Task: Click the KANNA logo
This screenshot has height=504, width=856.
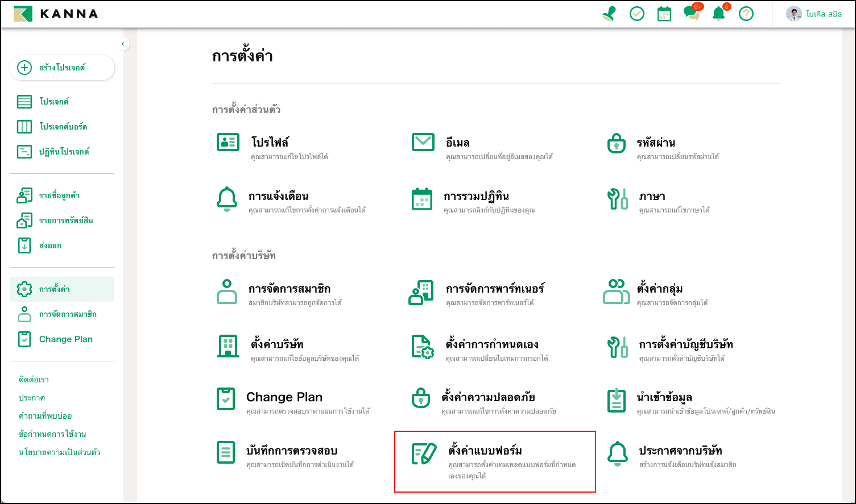Action: click(x=56, y=14)
